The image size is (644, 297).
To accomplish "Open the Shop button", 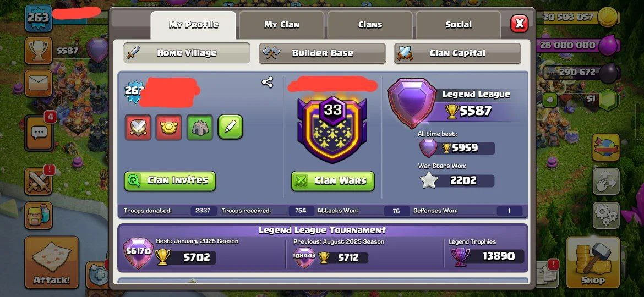I will pyautogui.click(x=593, y=262).
